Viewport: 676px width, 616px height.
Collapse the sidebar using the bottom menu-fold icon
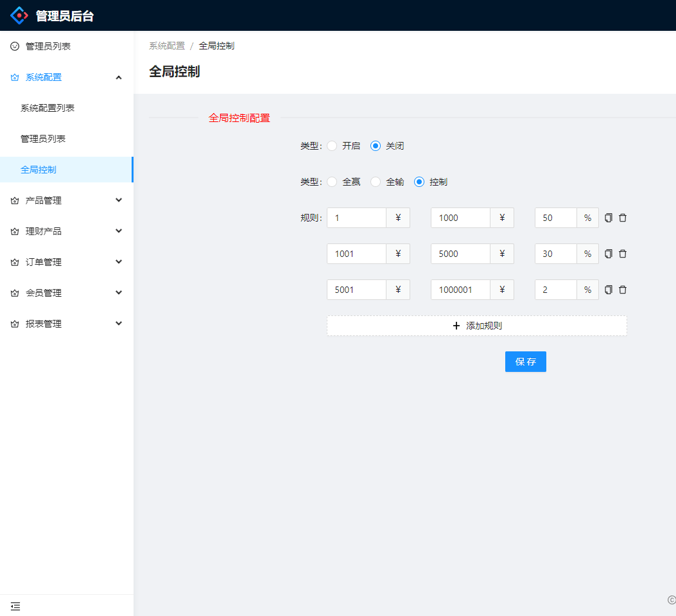(15, 606)
